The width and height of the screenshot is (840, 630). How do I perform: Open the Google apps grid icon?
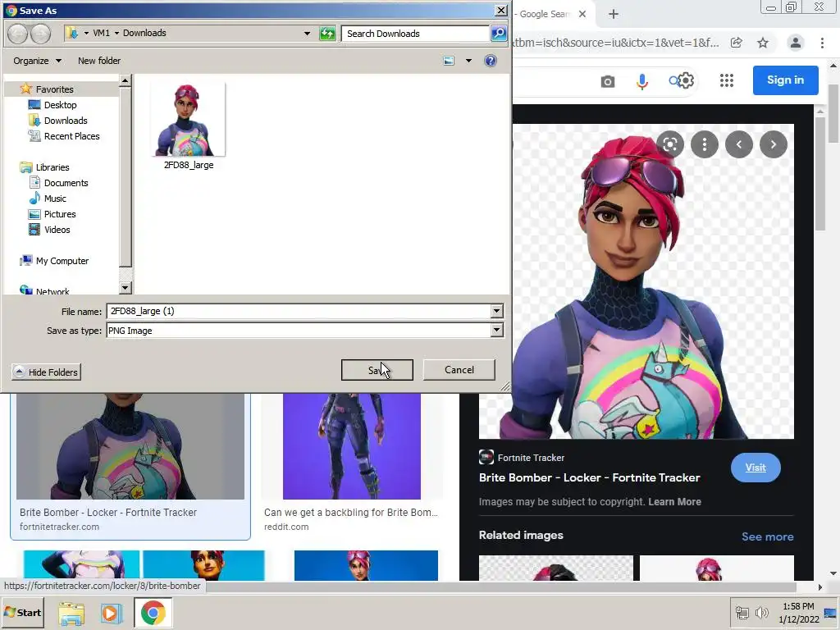(727, 81)
